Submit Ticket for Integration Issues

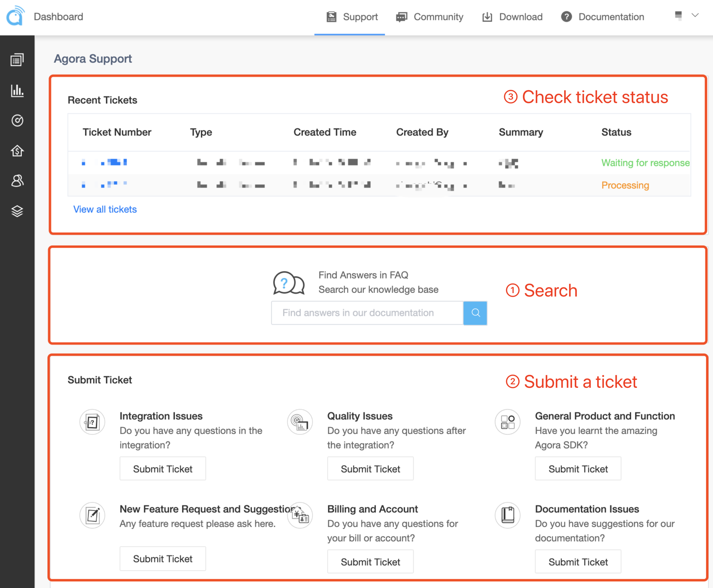(x=163, y=469)
